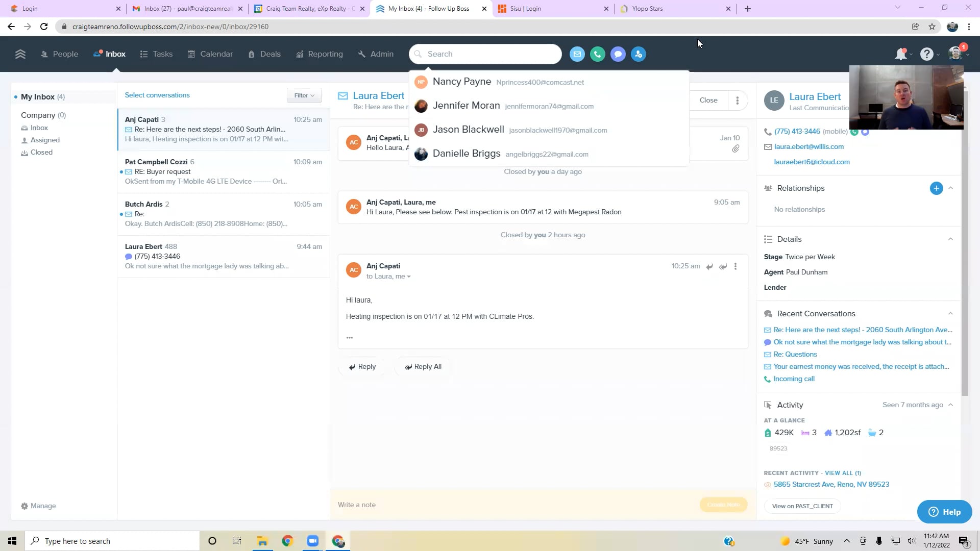
Task: Click the green phone call icon in header
Action: (x=597, y=54)
